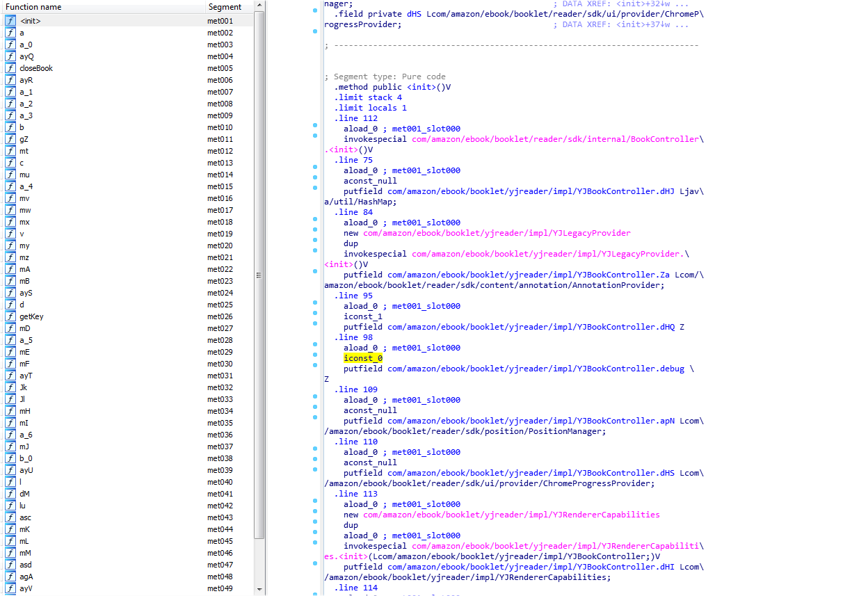Click the function icon for mL
Image resolution: width=868 pixels, height=596 pixels.
(10, 541)
